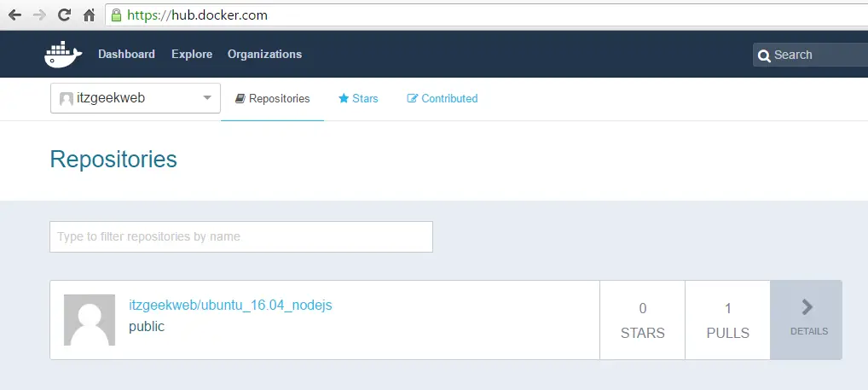The height and width of the screenshot is (390, 868).
Task: Click the edit icon beside Contributed
Action: (x=413, y=99)
